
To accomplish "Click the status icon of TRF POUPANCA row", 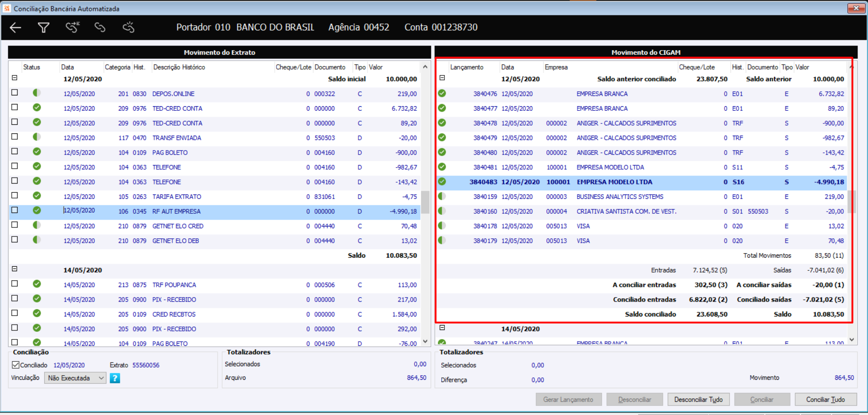I will [x=37, y=283].
